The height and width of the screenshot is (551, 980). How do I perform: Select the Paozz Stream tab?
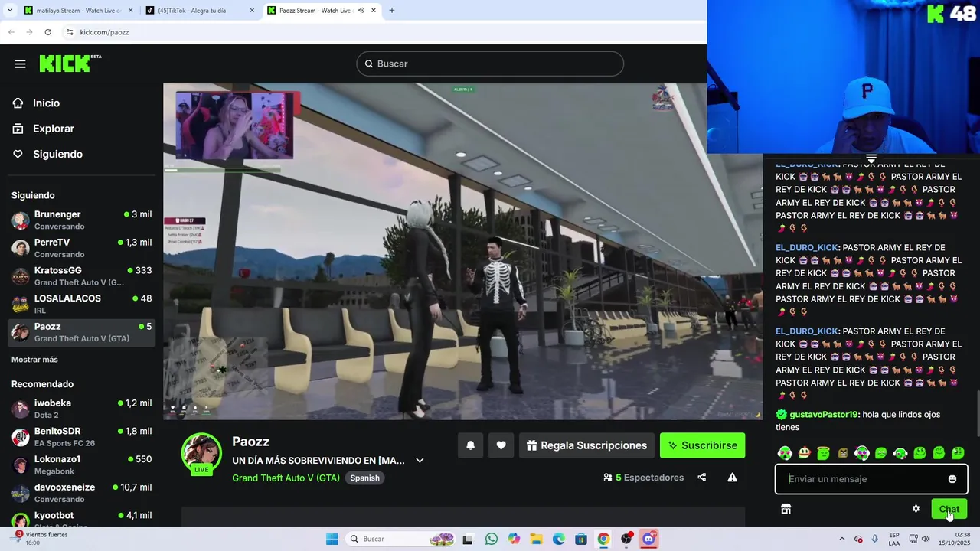click(x=322, y=11)
